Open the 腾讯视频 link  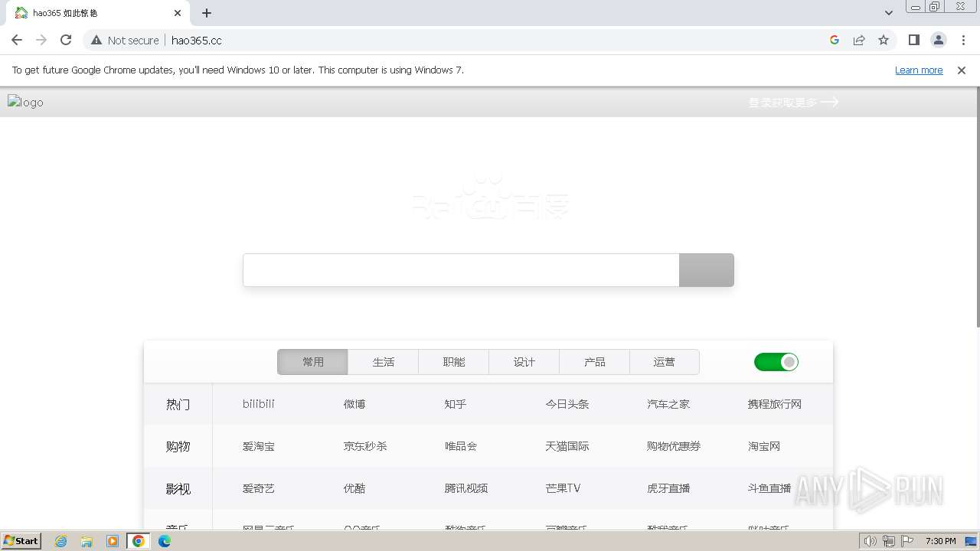pos(466,488)
